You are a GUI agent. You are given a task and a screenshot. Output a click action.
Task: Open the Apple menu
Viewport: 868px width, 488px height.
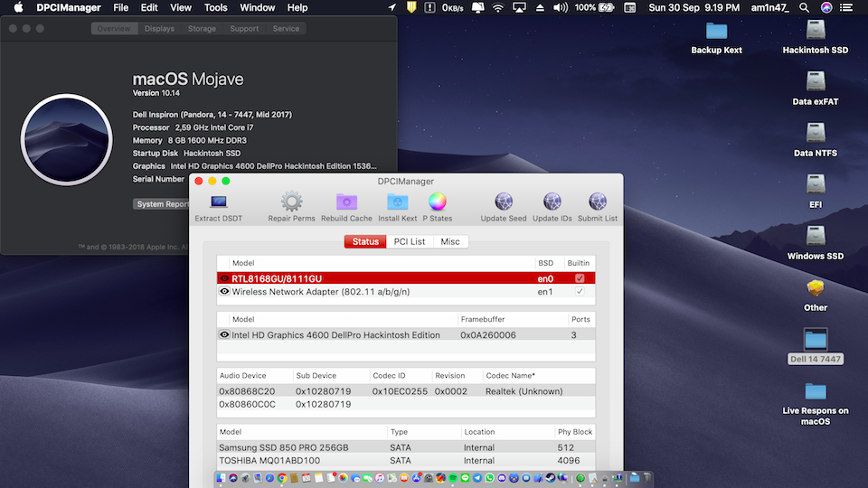point(17,7)
